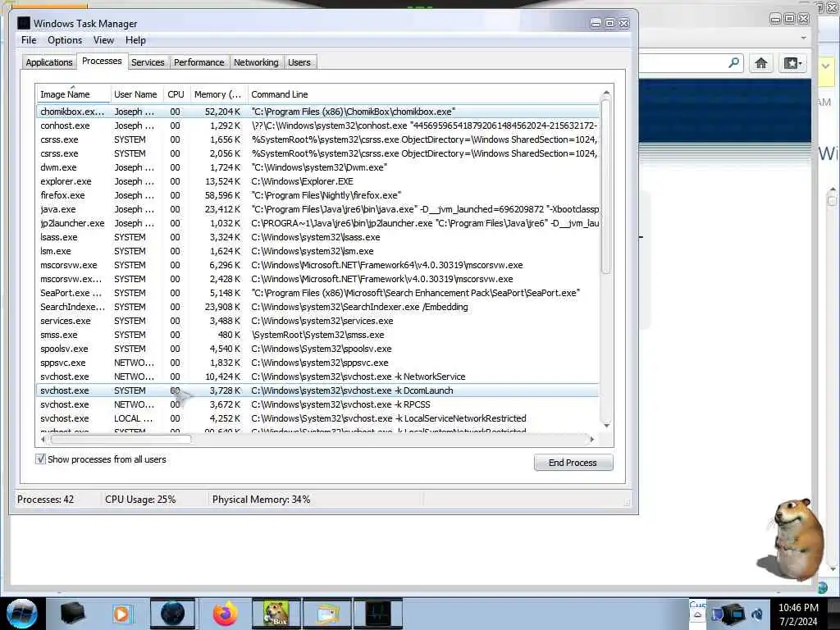Viewport: 840px width, 630px height.
Task: Click the horizontal scrollbar left arrow
Action: click(x=43, y=440)
